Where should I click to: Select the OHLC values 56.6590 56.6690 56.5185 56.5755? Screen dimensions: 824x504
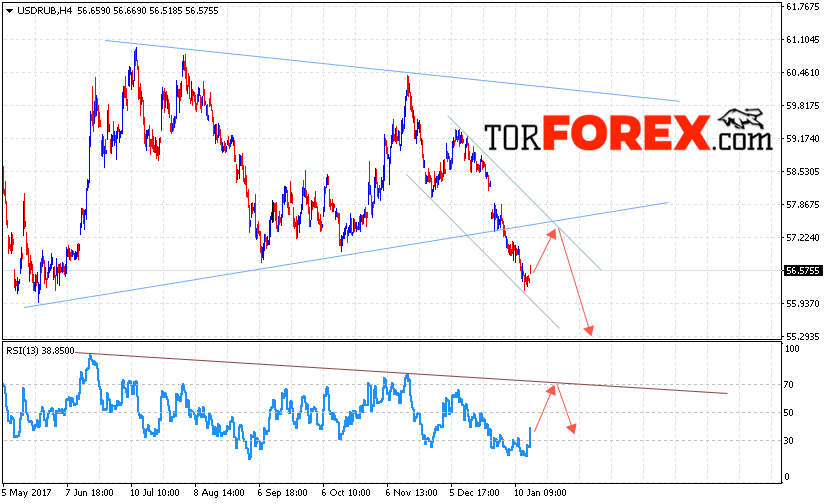[148, 11]
